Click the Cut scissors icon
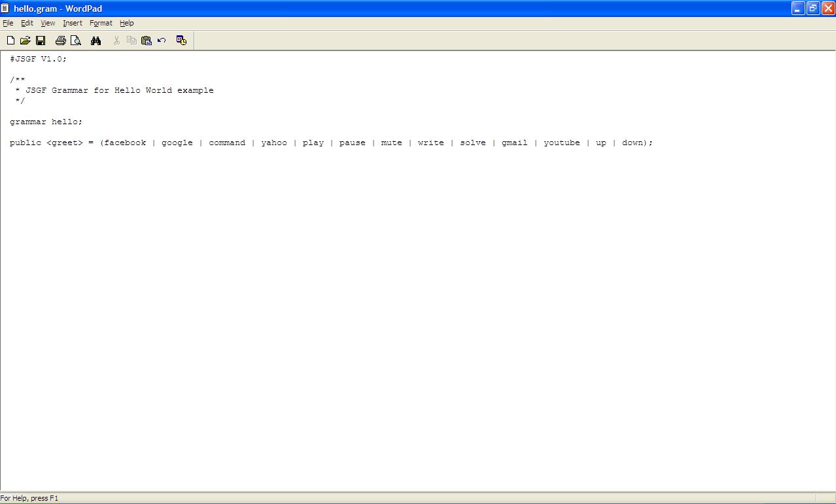The width and height of the screenshot is (836, 504). 116,41
